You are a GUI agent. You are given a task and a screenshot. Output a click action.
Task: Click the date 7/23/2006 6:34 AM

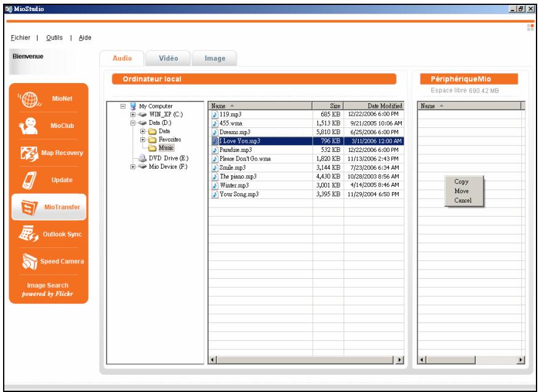(x=375, y=168)
